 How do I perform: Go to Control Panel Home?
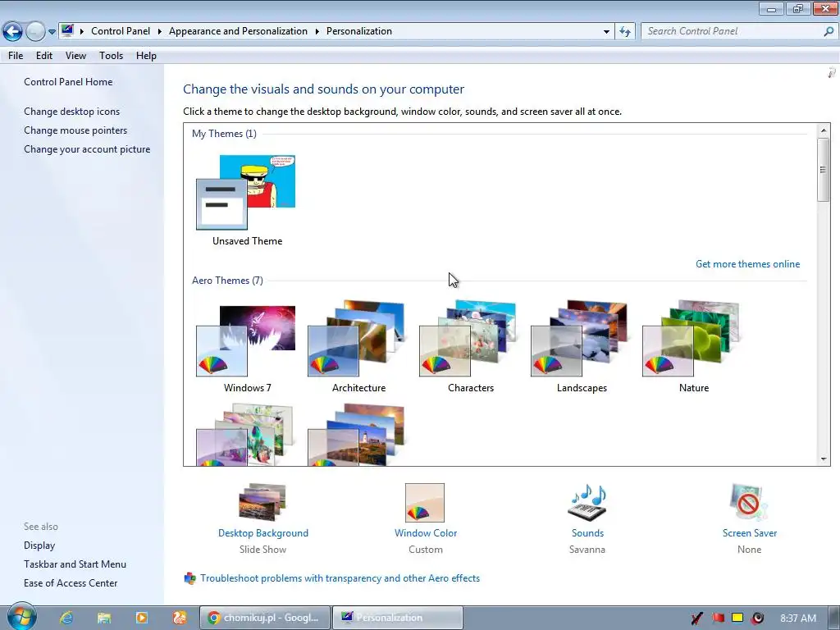68,82
